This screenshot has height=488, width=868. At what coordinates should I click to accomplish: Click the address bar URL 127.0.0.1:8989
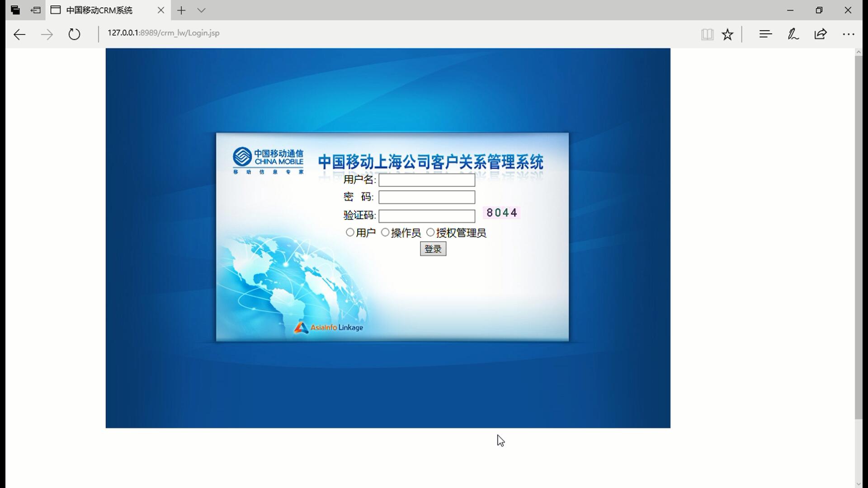click(163, 33)
